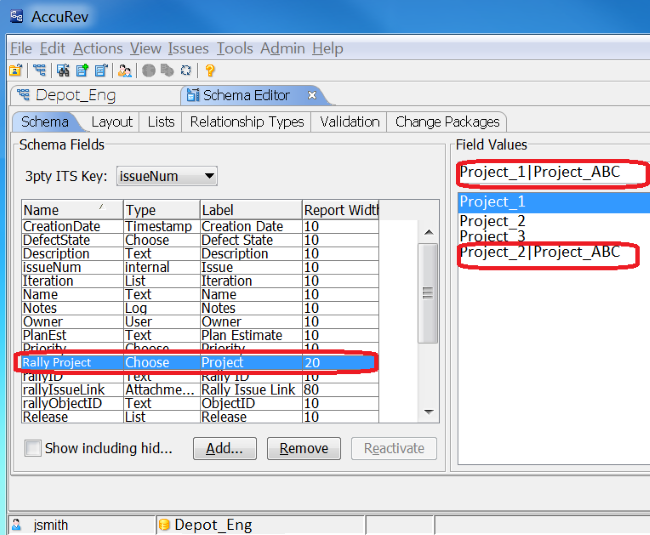Switch to the Relationship Types tab
The image size is (650, 535).
[x=246, y=122]
